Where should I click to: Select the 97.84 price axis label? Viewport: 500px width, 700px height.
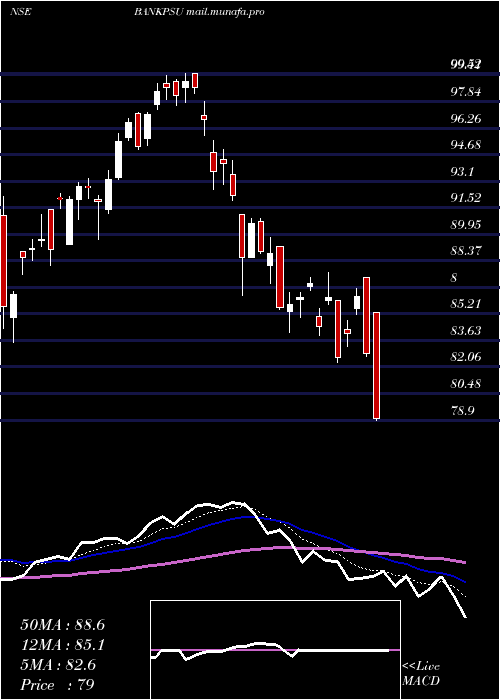pyautogui.click(x=466, y=92)
